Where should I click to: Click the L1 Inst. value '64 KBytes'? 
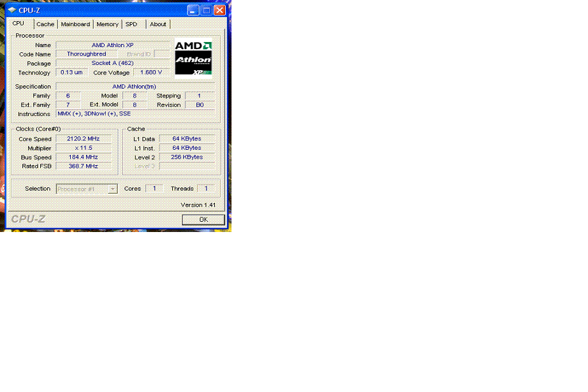187,148
